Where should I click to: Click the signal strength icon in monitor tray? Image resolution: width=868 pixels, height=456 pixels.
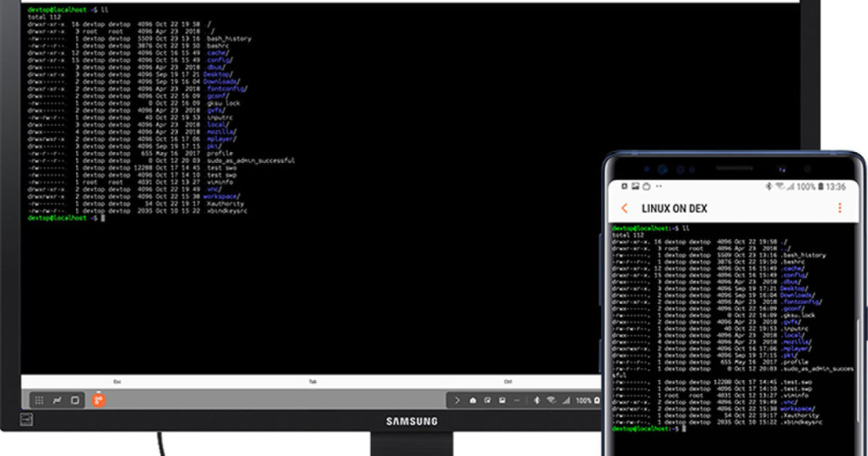pos(565,400)
